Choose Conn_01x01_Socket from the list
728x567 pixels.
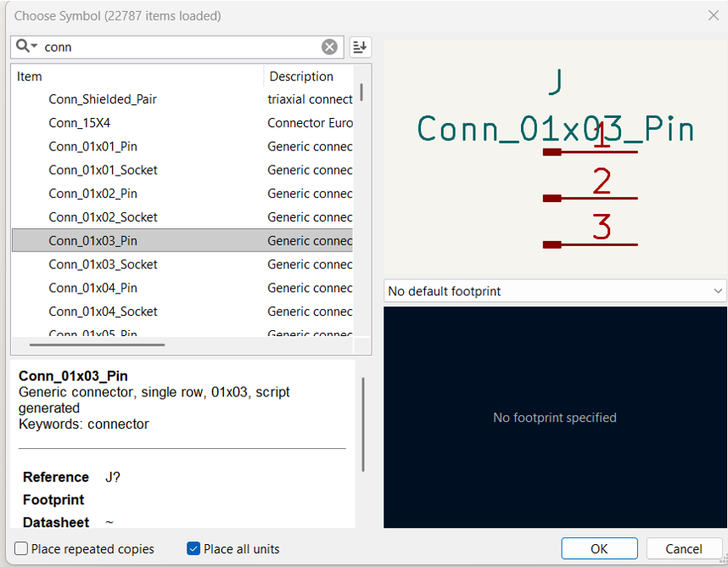click(x=182, y=170)
